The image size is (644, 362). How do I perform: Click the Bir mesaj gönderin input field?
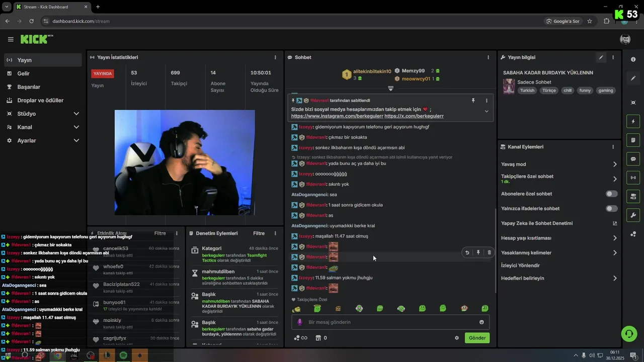[390, 322]
